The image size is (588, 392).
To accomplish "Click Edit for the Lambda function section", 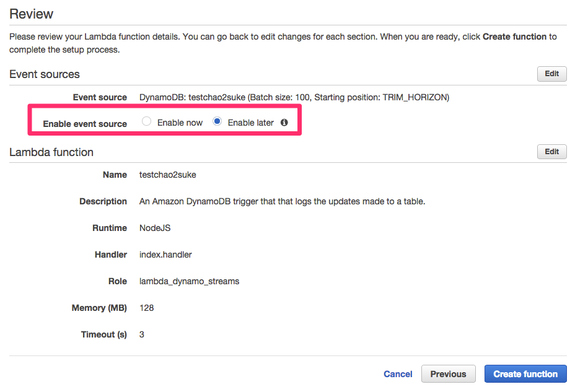I will pos(551,152).
